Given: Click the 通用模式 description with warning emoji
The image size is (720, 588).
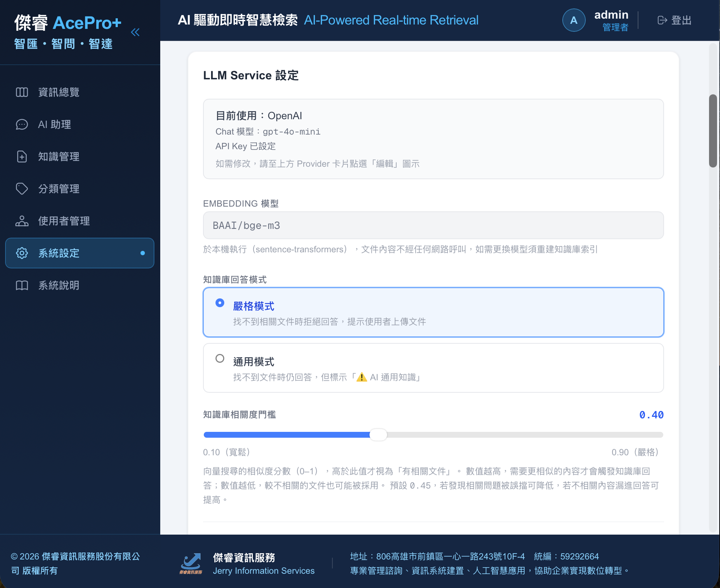Looking at the screenshot, I should click(328, 377).
